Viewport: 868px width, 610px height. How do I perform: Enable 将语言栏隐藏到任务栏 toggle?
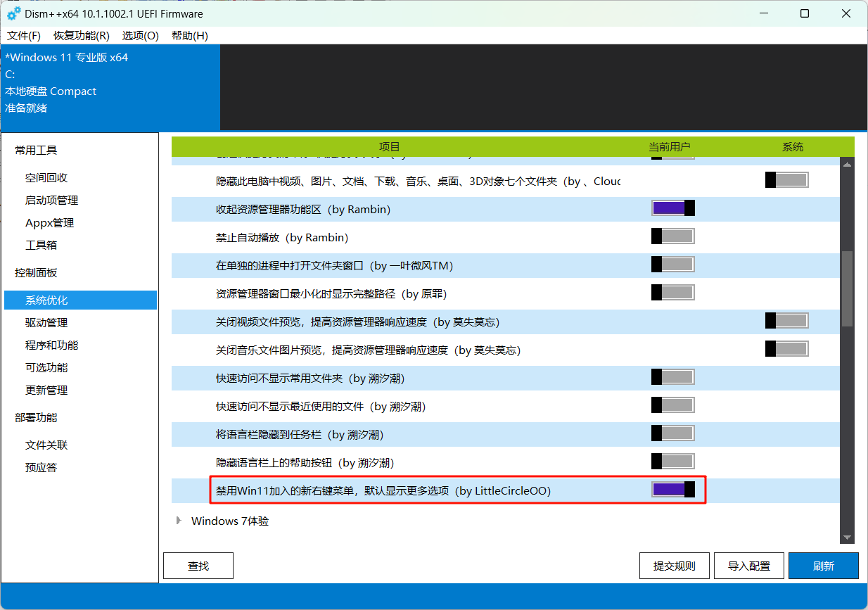673,433
